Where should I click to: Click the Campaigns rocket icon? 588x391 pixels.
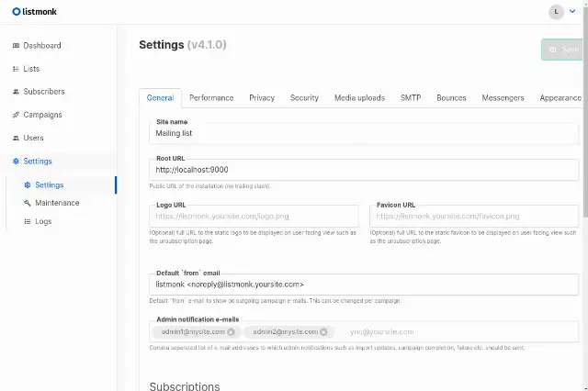16,115
